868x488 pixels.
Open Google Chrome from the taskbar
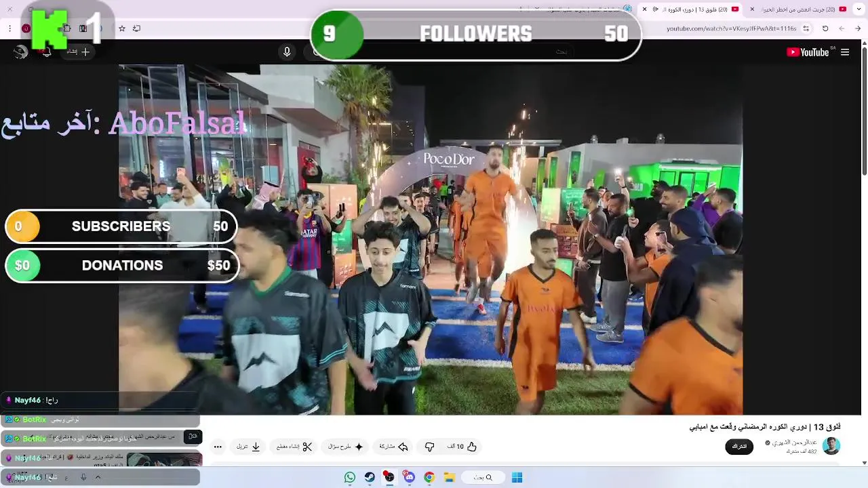[429, 477]
